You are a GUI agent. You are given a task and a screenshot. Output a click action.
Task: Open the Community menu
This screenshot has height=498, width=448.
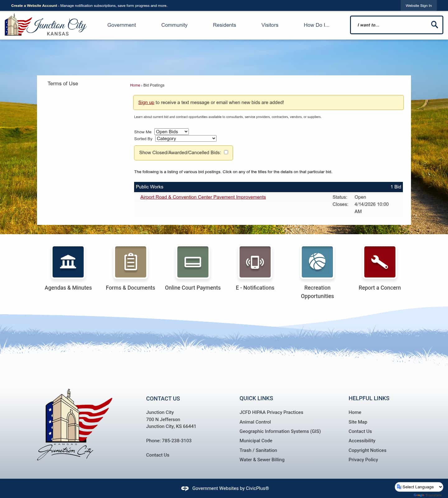pos(174,25)
